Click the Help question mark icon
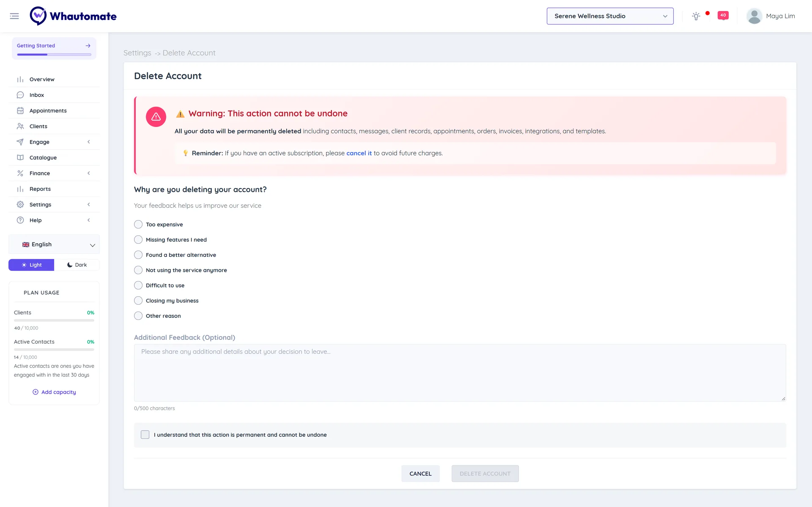This screenshot has height=507, width=812. click(x=20, y=220)
